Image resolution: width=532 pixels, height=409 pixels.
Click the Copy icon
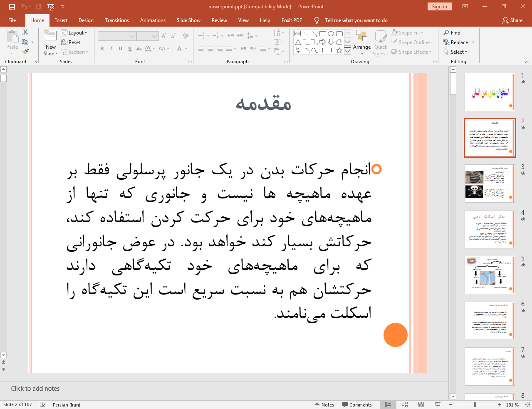[25, 42]
